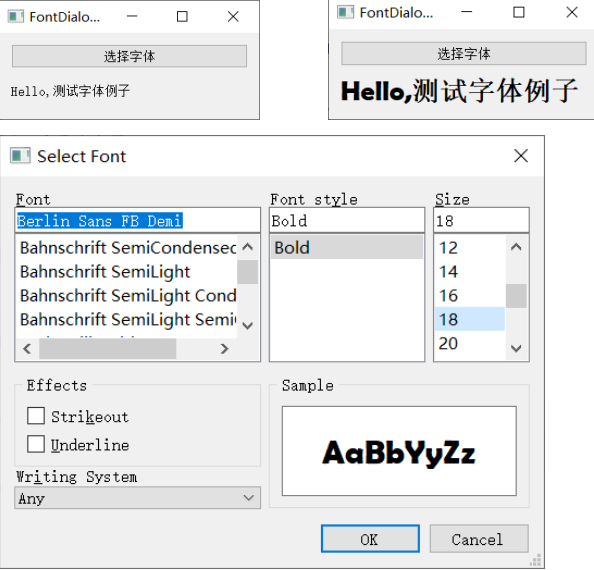Click font list scroll down arrow
Viewport: 594px width, 570px height.
tap(247, 325)
